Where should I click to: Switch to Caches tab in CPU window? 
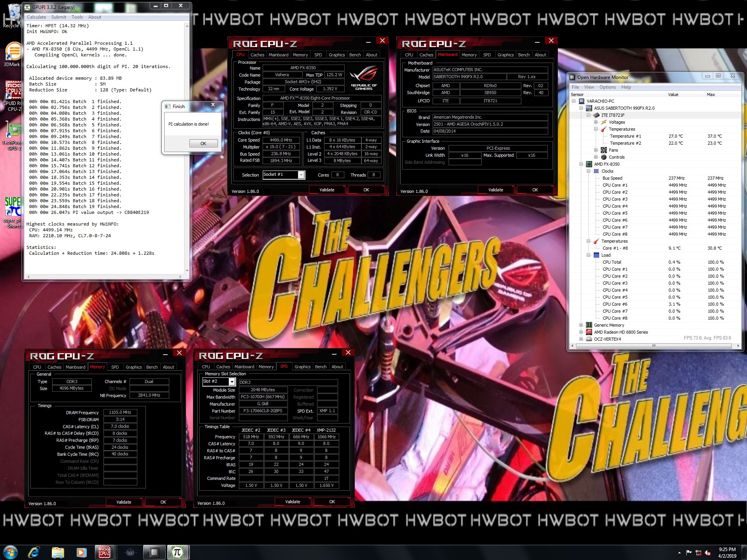[x=257, y=55]
